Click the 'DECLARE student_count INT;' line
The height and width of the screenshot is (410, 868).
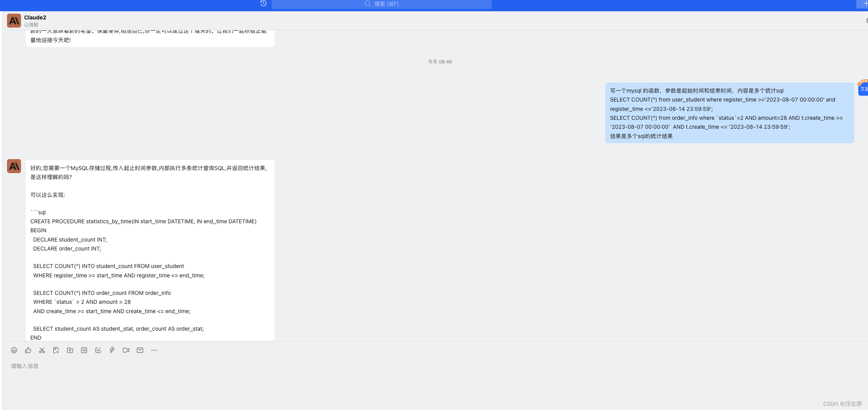tap(70, 240)
